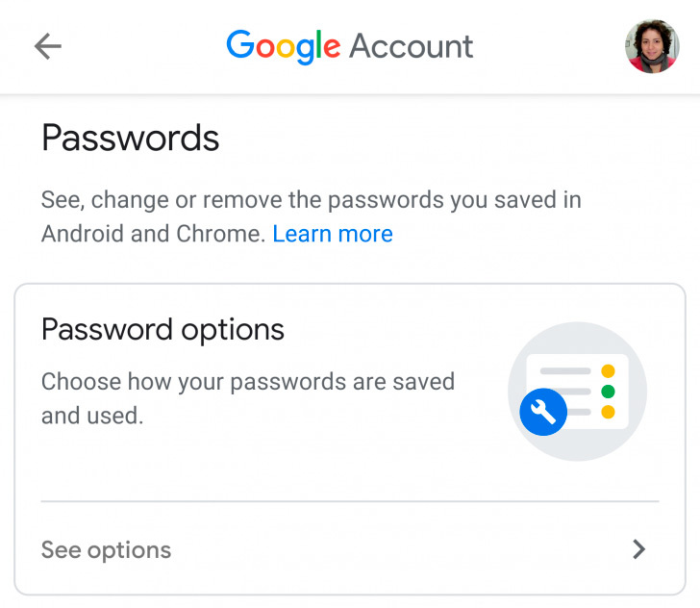
Task: Click the "Account" text in the header
Action: pos(411,46)
